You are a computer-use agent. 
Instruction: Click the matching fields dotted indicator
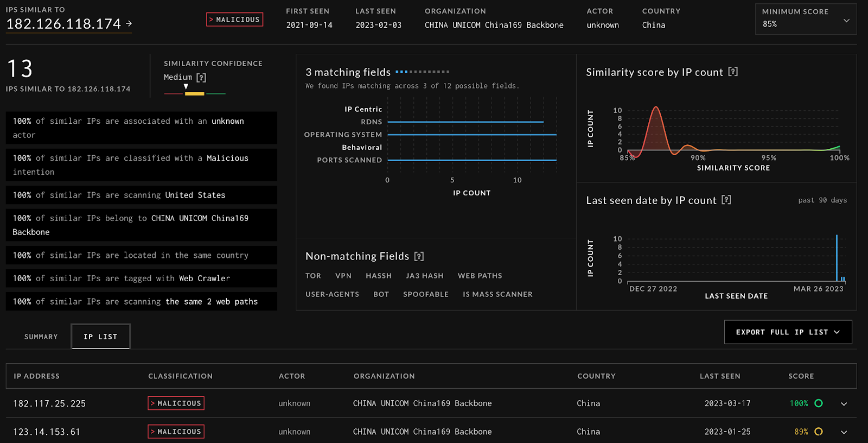click(x=422, y=72)
